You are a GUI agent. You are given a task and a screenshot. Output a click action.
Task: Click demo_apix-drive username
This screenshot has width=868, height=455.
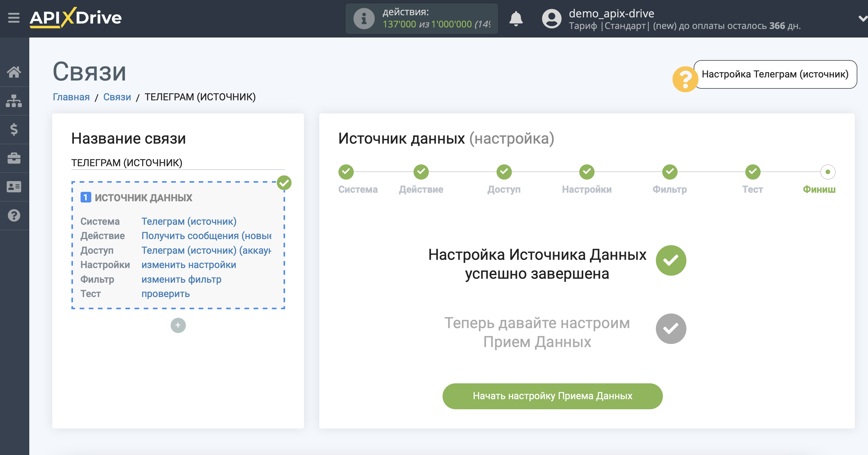point(611,13)
